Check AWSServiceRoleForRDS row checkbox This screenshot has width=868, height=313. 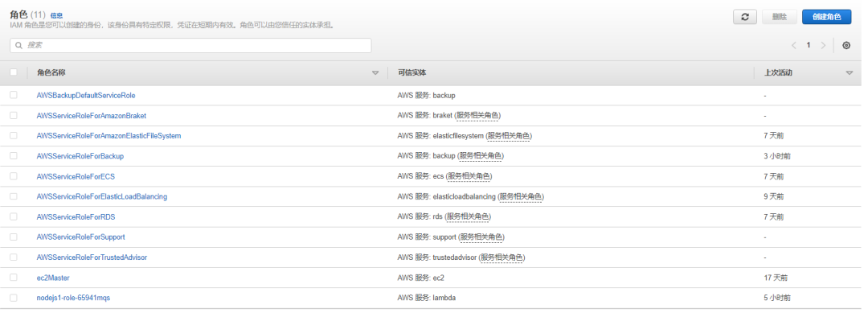[x=14, y=216]
